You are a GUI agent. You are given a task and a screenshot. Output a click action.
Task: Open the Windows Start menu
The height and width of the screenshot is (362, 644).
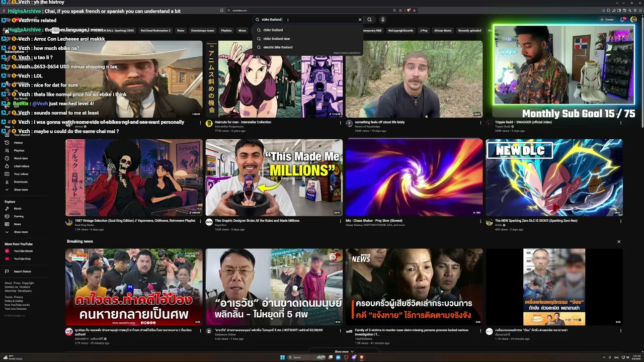point(283,357)
